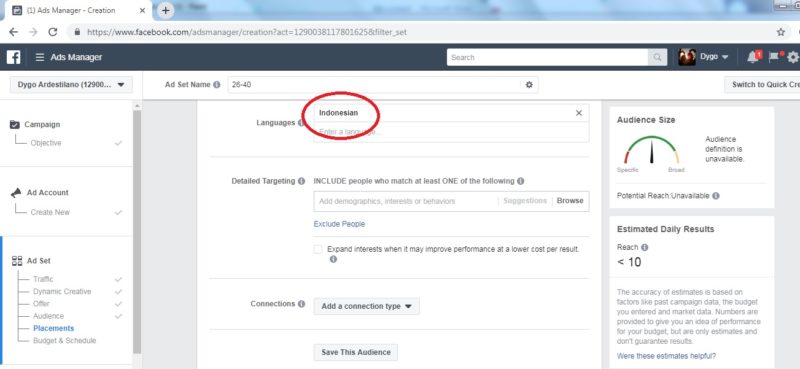Remove Indonesian language with X

[x=579, y=113]
